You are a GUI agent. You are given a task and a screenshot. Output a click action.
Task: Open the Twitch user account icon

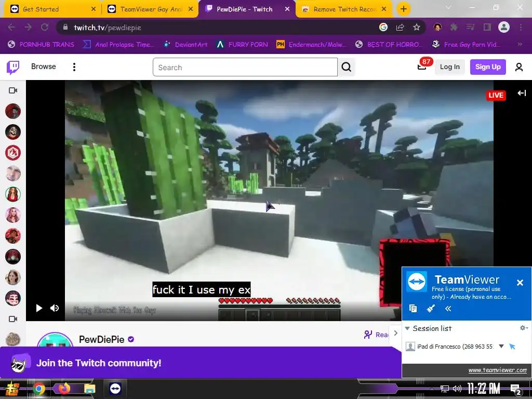point(519,67)
